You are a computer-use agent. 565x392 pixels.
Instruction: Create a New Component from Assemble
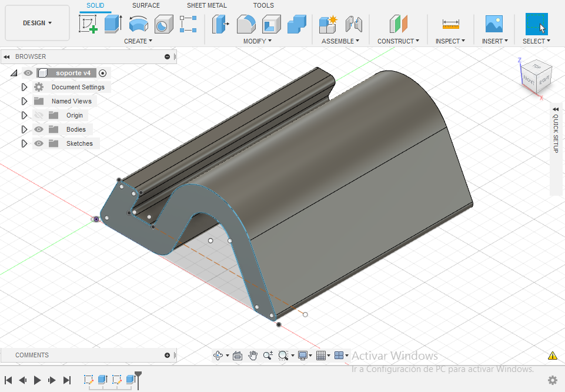[x=328, y=24]
